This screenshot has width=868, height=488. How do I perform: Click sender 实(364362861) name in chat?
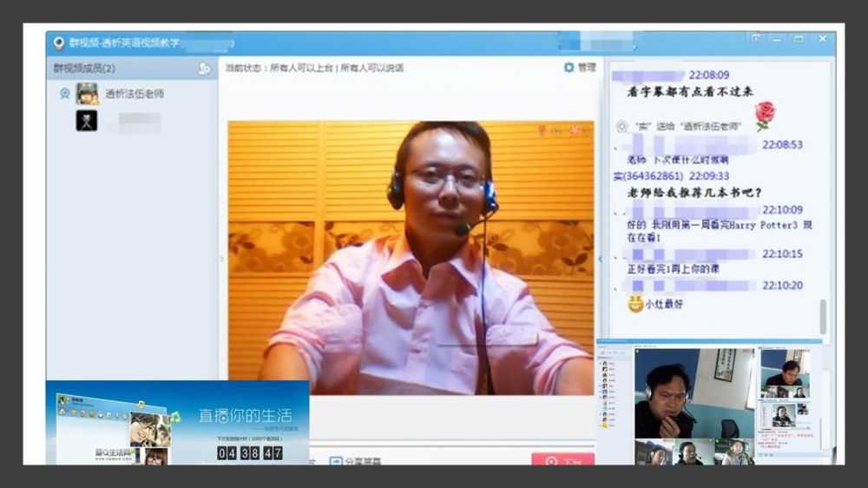point(648,176)
